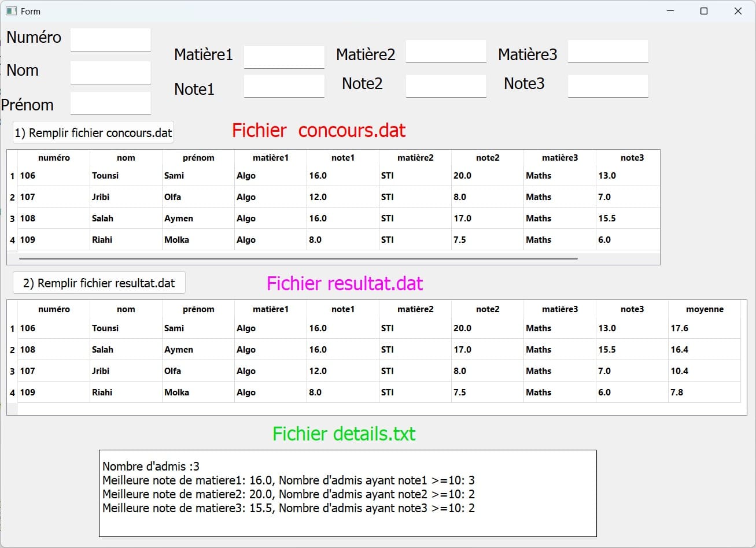Select row header 3 in concours table
The height and width of the screenshot is (548, 756).
click(12, 219)
